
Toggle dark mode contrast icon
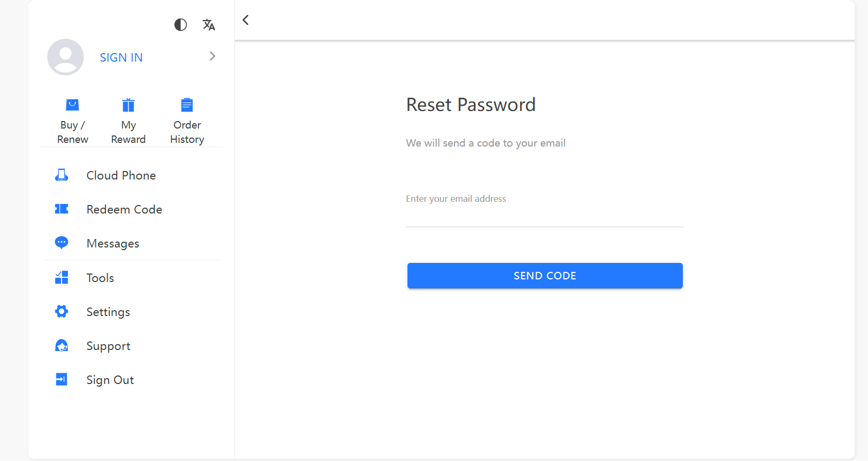180,25
